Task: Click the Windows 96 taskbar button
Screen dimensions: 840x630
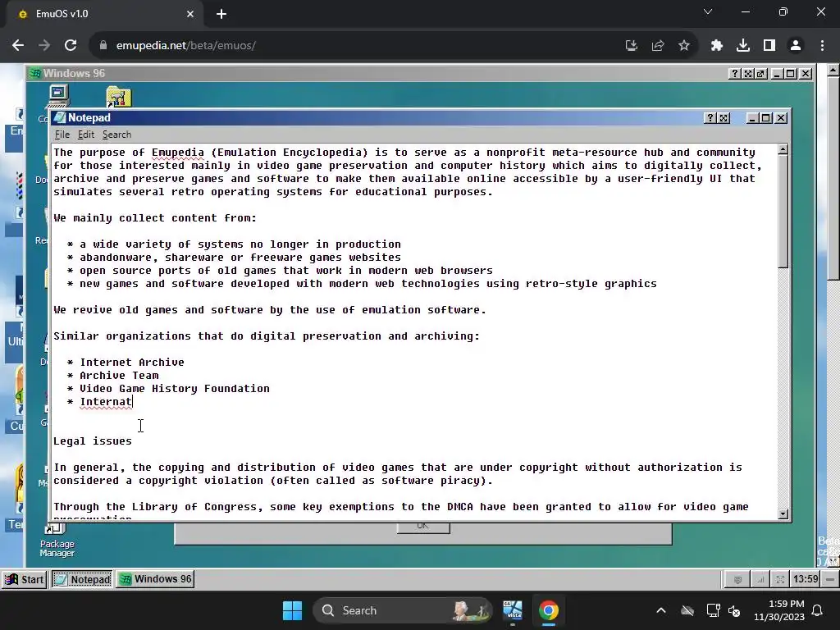Action: tap(155, 579)
